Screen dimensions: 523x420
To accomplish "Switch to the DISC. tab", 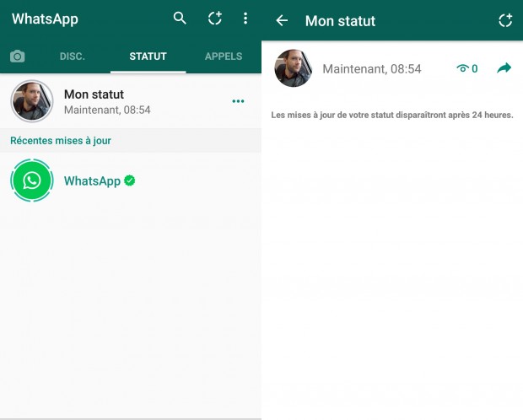I will pos(73,57).
